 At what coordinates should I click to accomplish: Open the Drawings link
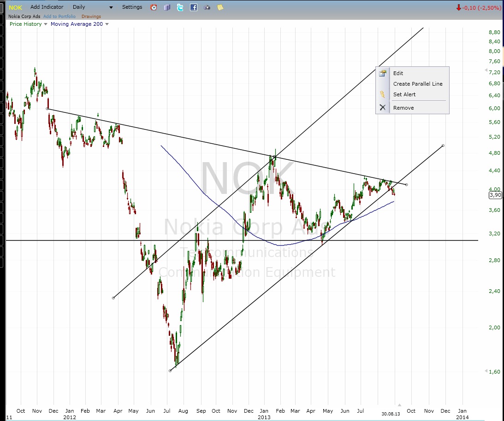(x=91, y=16)
